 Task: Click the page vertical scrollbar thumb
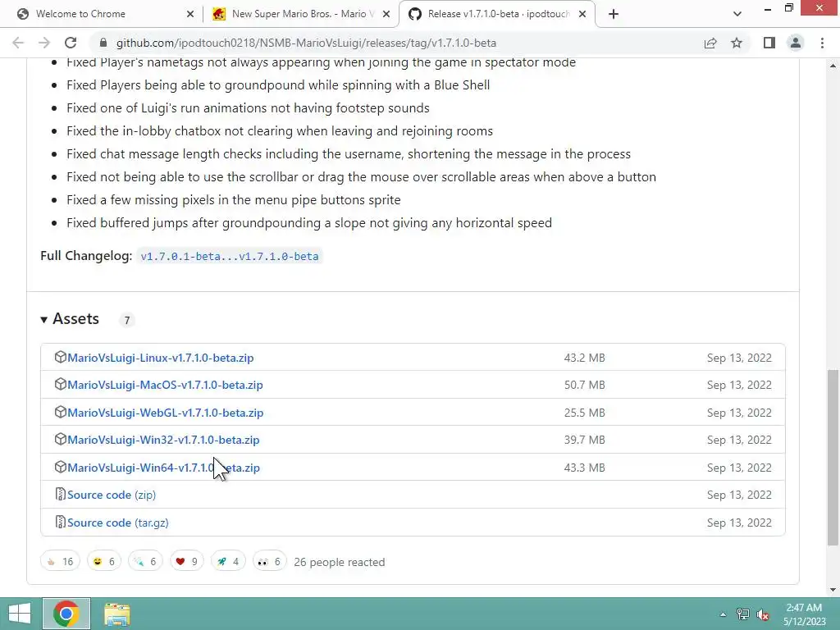click(833, 457)
